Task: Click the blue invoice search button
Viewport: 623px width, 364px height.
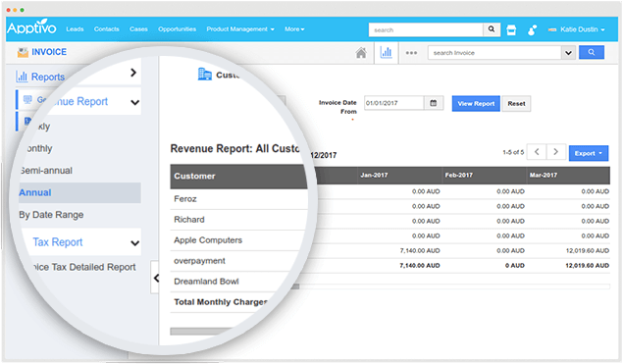Action: pyautogui.click(x=592, y=52)
